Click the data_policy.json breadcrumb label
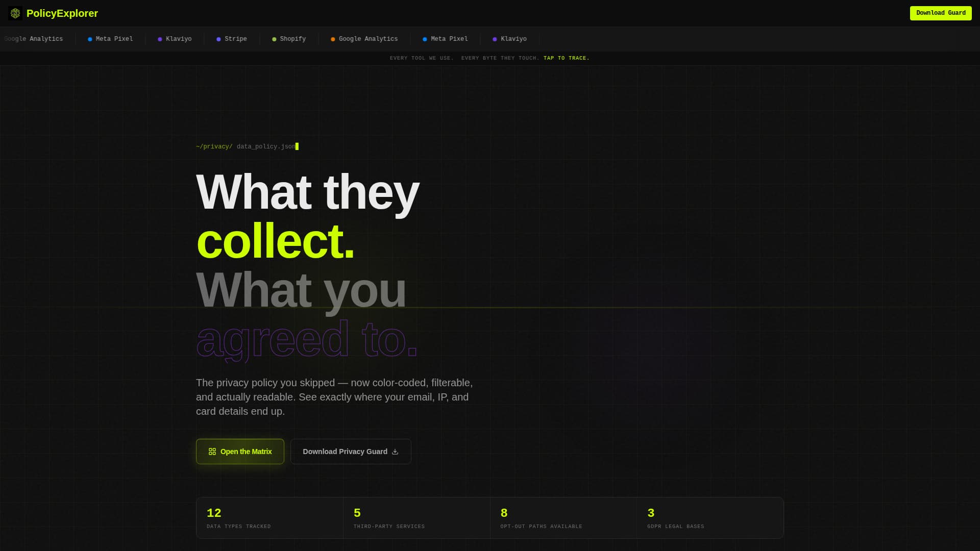Image resolution: width=980 pixels, height=551 pixels. [265, 146]
